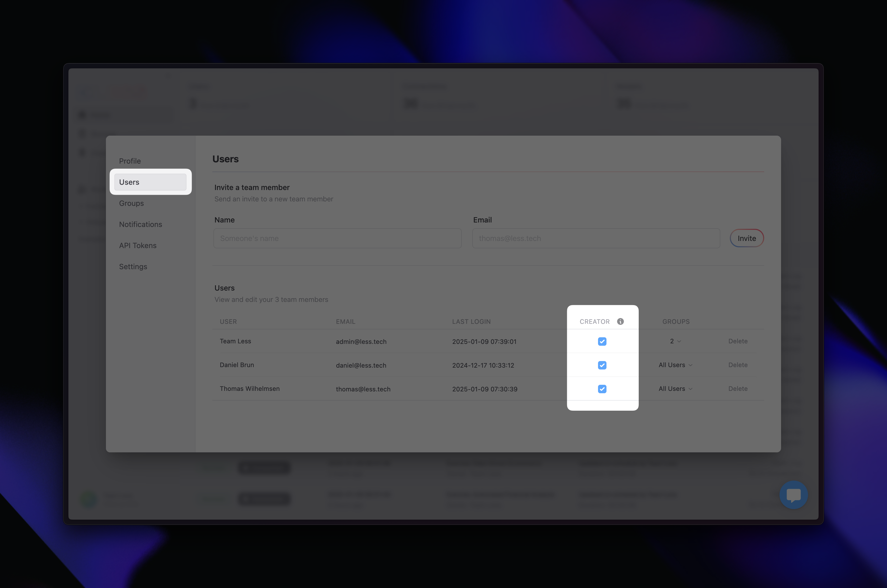This screenshot has height=588, width=887.
Task: Delete Thomas Wilhelmsen from users
Action: coord(738,389)
